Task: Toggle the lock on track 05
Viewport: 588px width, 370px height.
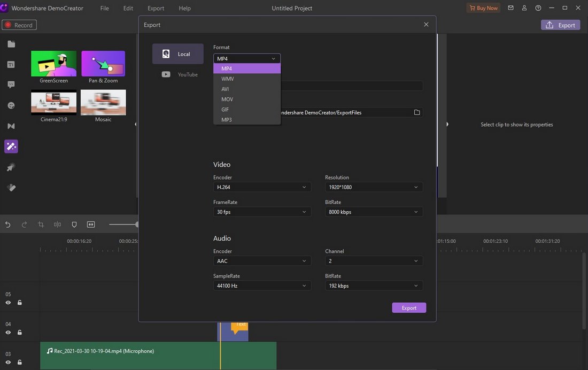Action: pos(19,303)
